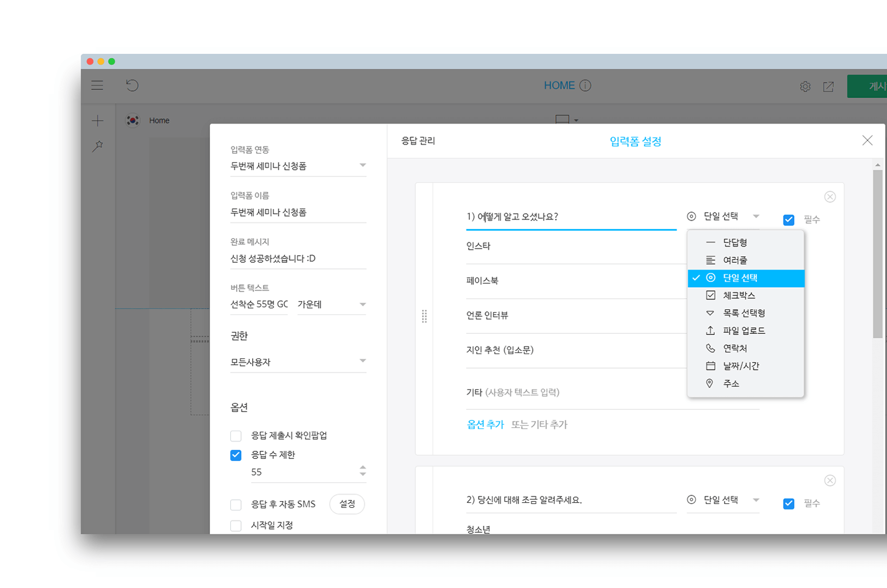Click the drag handle of question 1
The width and height of the screenshot is (887, 588).
pos(424,316)
